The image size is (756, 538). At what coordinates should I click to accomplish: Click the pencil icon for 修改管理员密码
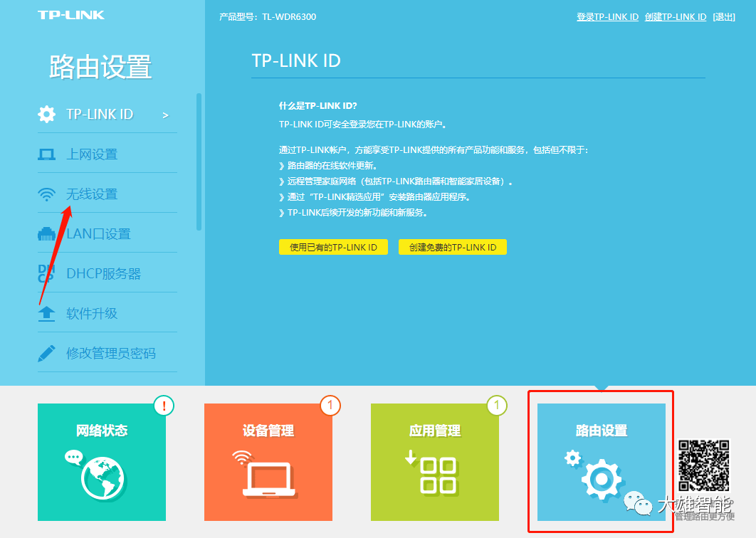(47, 354)
